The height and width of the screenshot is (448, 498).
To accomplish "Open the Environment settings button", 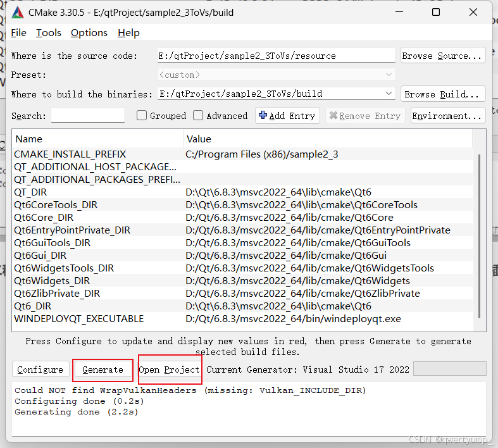I will tap(448, 116).
